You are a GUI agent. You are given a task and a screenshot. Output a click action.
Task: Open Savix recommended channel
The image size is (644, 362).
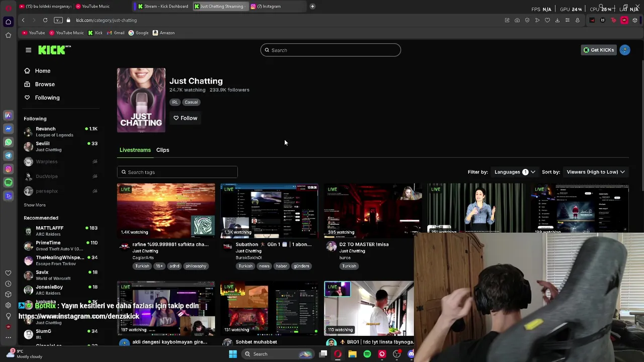60,275
